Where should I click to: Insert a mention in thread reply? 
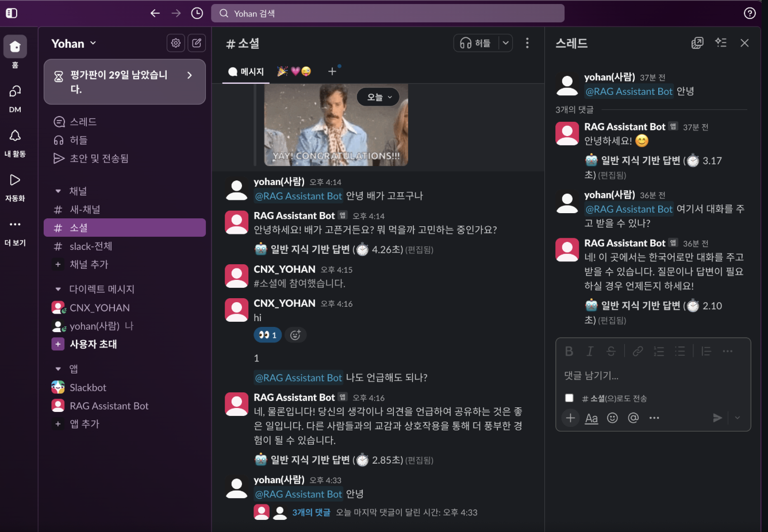pyautogui.click(x=633, y=418)
